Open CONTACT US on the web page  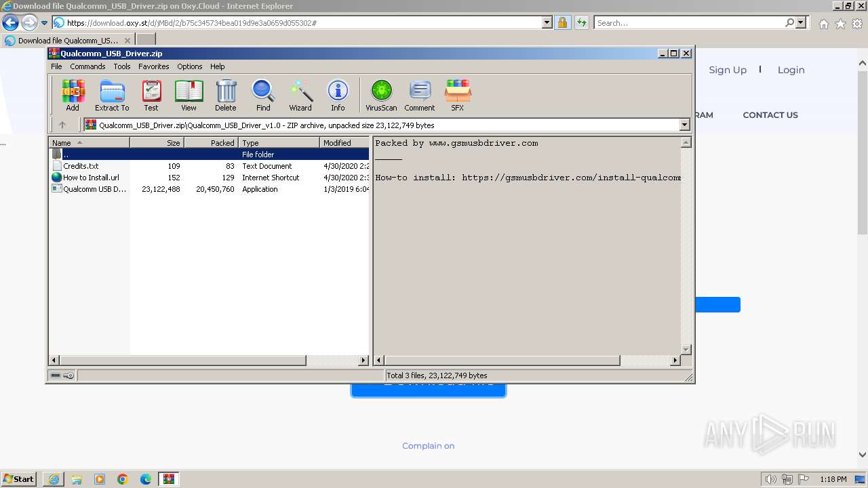click(770, 115)
